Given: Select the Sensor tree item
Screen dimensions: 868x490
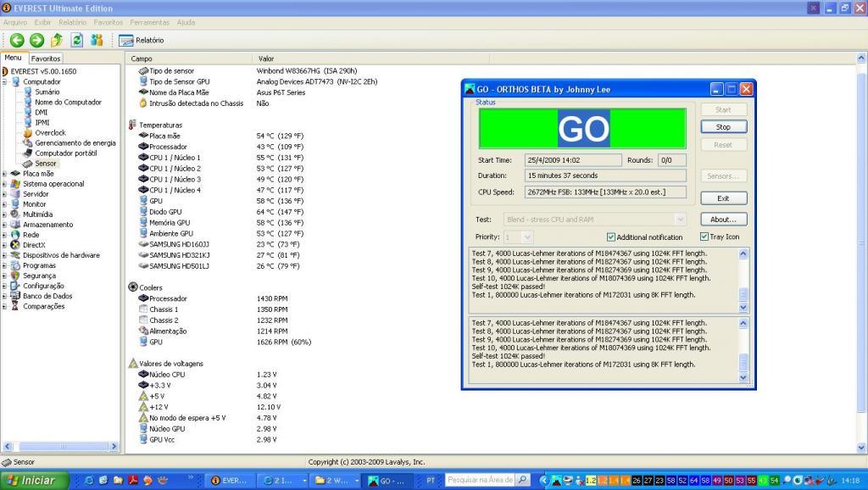Looking at the screenshot, I should [46, 164].
